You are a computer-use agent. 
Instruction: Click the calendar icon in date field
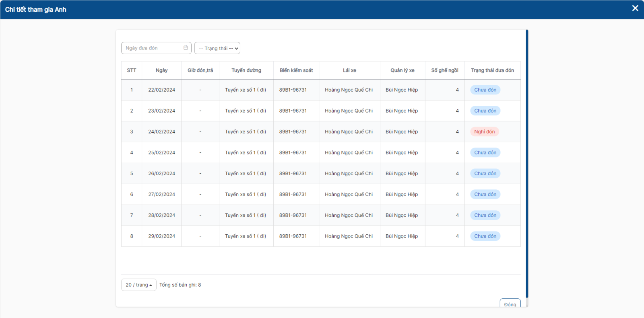click(x=186, y=48)
